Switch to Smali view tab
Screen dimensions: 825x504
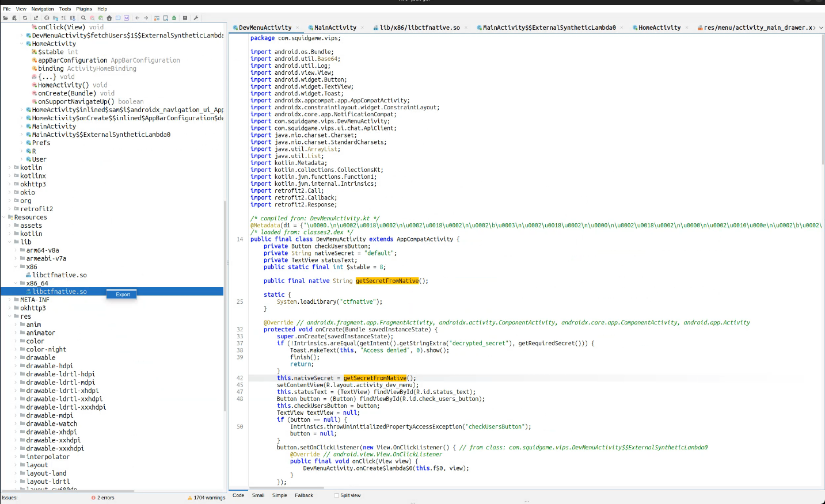[258, 495]
